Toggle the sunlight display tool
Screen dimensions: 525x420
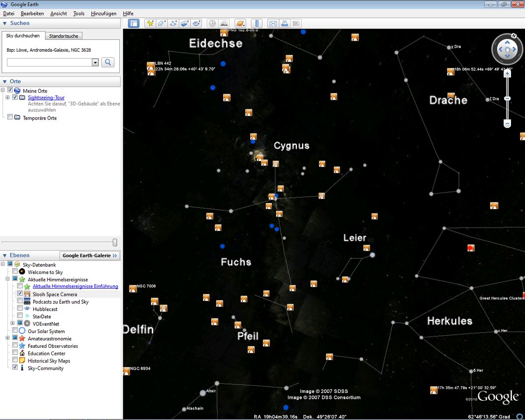pos(224,23)
